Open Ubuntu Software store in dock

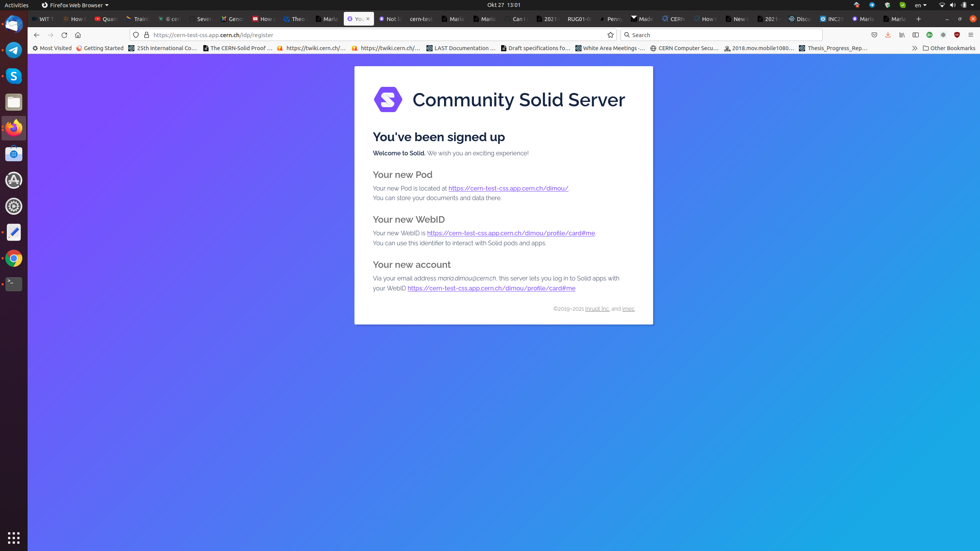tap(14, 154)
